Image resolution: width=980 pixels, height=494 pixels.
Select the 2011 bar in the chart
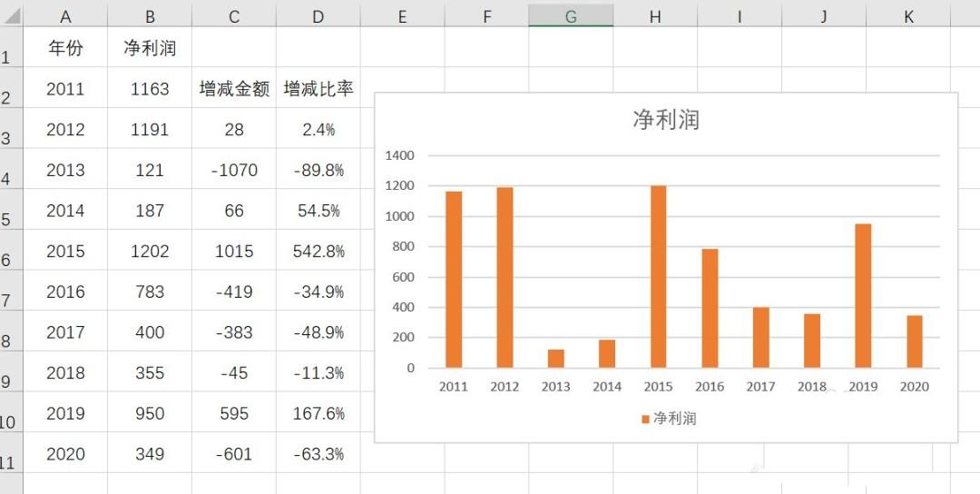click(454, 280)
